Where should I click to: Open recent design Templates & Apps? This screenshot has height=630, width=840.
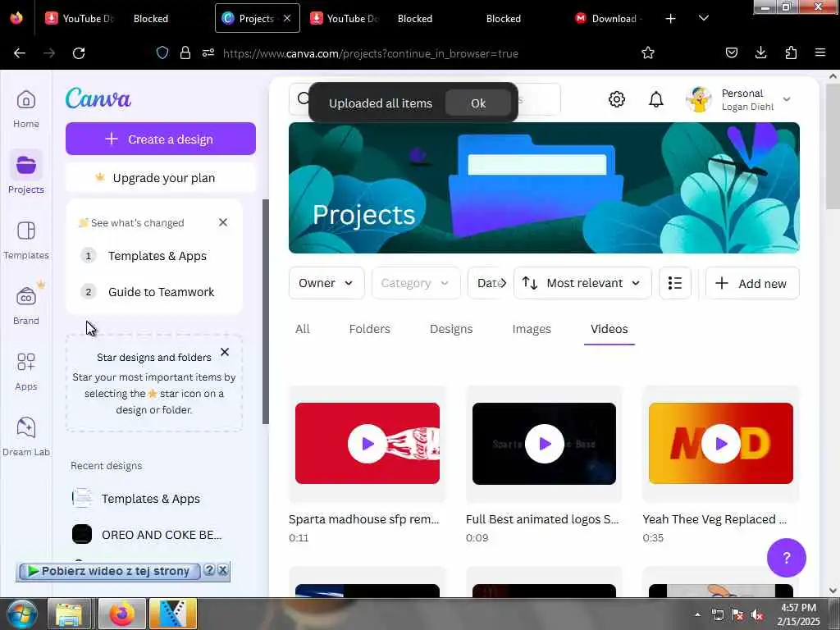pyautogui.click(x=150, y=498)
